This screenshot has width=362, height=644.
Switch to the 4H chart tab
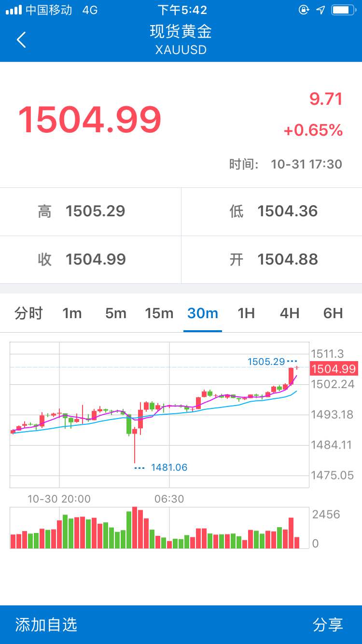click(290, 313)
